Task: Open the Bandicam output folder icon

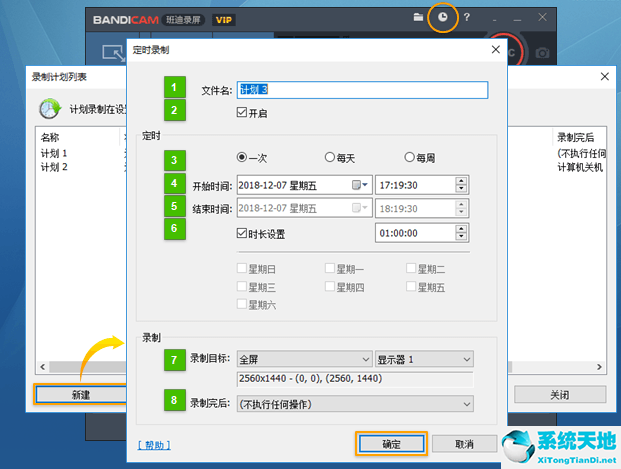Action: (418, 17)
